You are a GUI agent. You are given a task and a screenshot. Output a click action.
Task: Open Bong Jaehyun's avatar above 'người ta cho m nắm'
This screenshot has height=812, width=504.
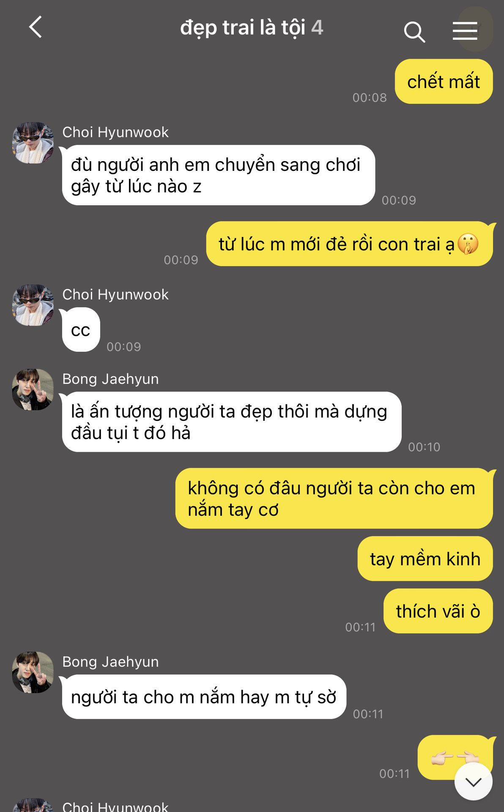[x=33, y=672]
